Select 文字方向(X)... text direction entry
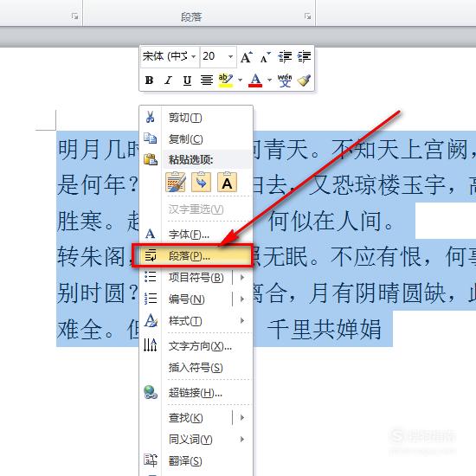The height and width of the screenshot is (476, 476). 200,346
